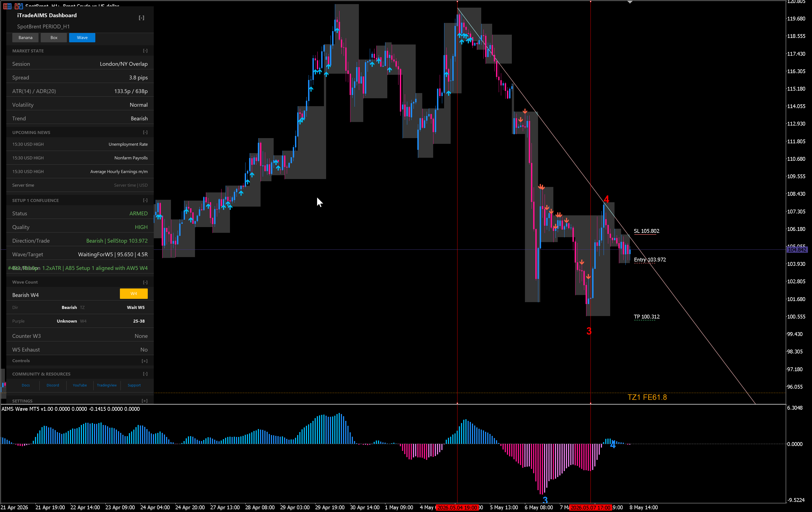Open the Discord community link
The width and height of the screenshot is (812, 512).
click(x=53, y=385)
